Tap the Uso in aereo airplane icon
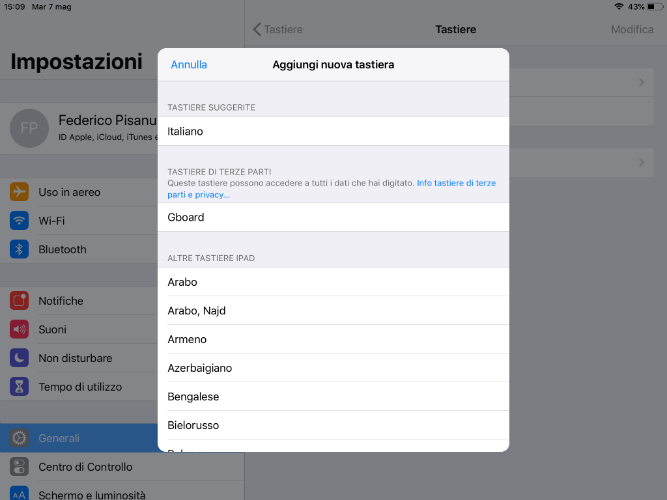The image size is (667, 500). click(x=19, y=192)
